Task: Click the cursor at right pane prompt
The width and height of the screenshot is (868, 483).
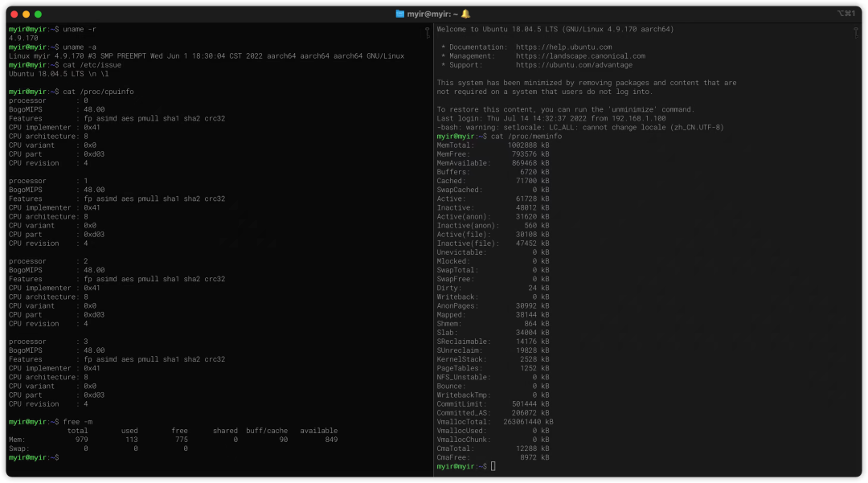Action: (493, 466)
